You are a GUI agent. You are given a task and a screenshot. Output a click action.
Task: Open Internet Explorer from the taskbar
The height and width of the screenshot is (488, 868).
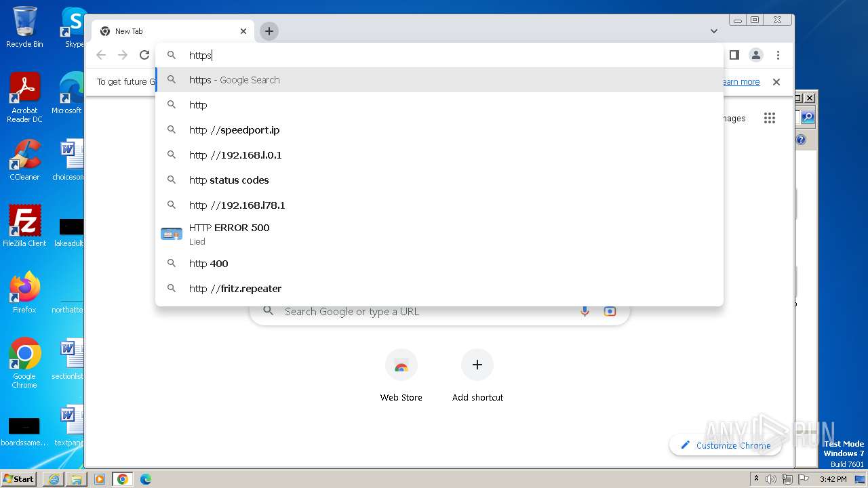[x=54, y=479]
